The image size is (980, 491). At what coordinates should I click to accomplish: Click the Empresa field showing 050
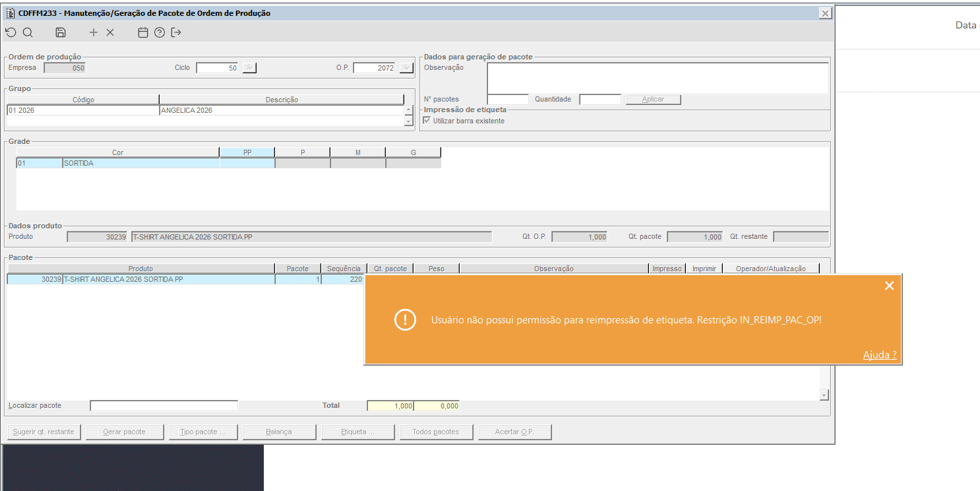pyautogui.click(x=65, y=67)
